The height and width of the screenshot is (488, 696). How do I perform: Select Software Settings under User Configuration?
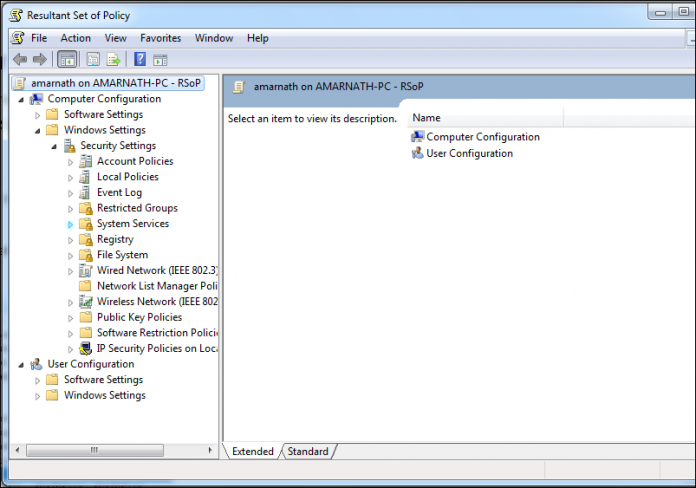click(103, 380)
